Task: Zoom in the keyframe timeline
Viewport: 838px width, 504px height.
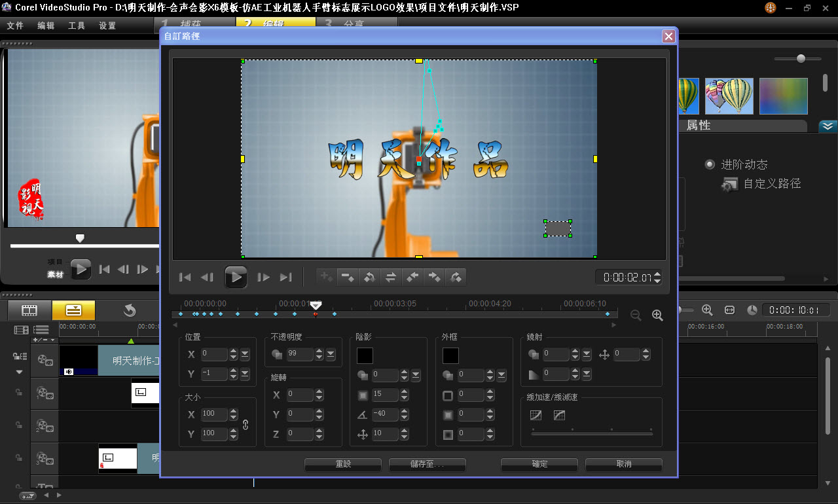Action: 657,315
